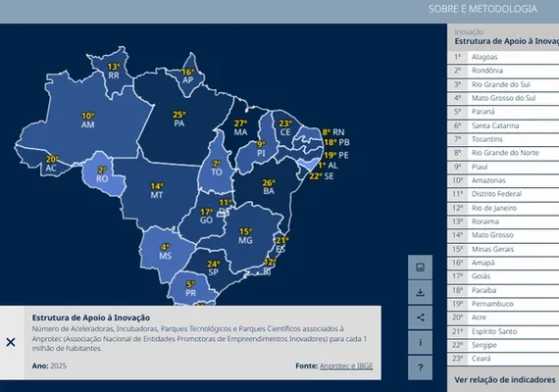The image size is (559, 392).
Task: Select Goiás ranking row
Action: (503, 276)
